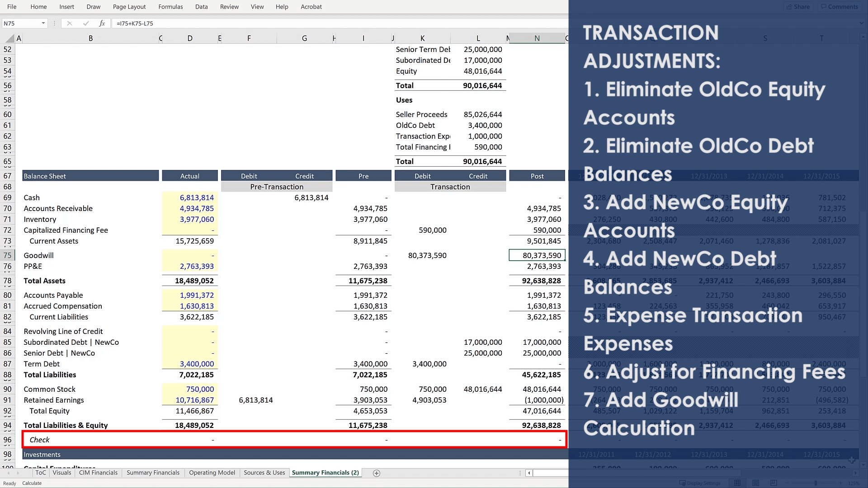Open the File menu
This screenshot has height=488, width=868.
point(12,7)
